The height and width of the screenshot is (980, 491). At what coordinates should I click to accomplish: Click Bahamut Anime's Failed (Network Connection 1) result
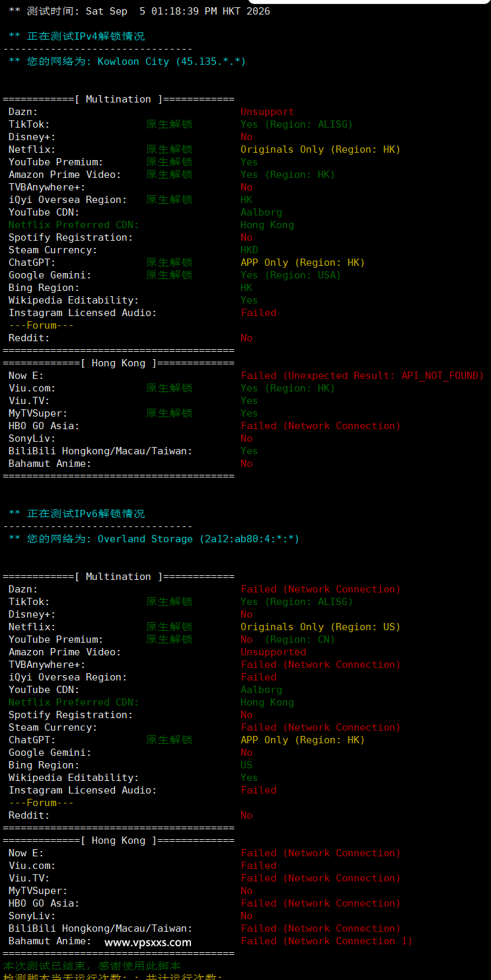(x=326, y=941)
